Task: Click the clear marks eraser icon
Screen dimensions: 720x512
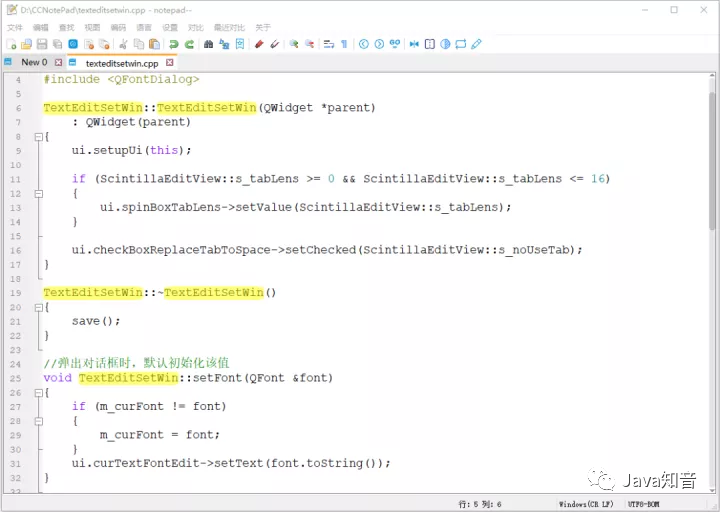Action: (275, 44)
